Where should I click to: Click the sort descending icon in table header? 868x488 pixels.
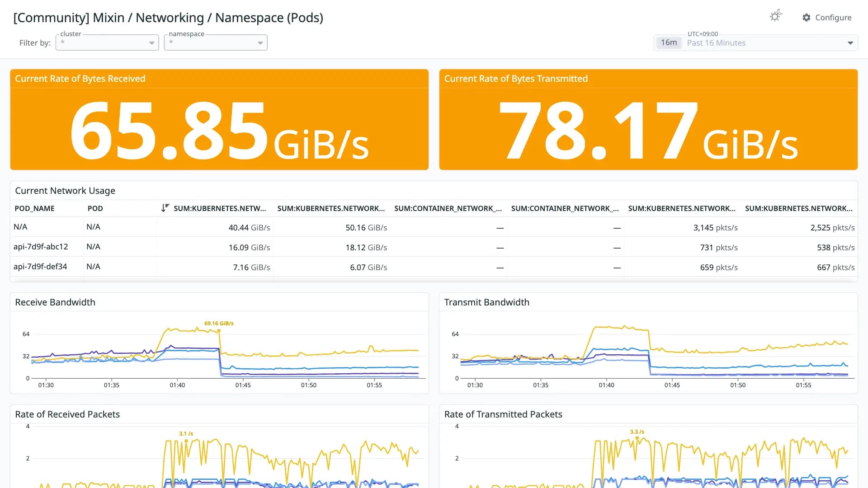coord(165,208)
